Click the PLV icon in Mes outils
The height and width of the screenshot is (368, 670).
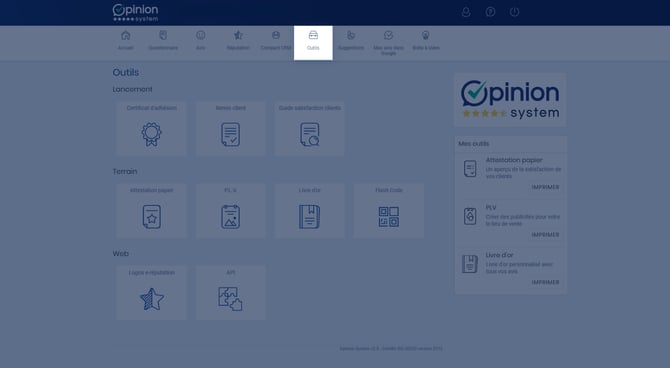point(470,216)
